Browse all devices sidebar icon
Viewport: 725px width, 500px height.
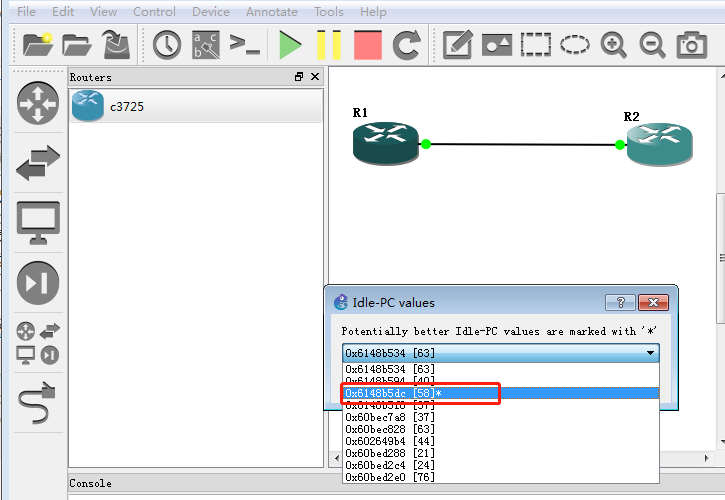click(38, 343)
